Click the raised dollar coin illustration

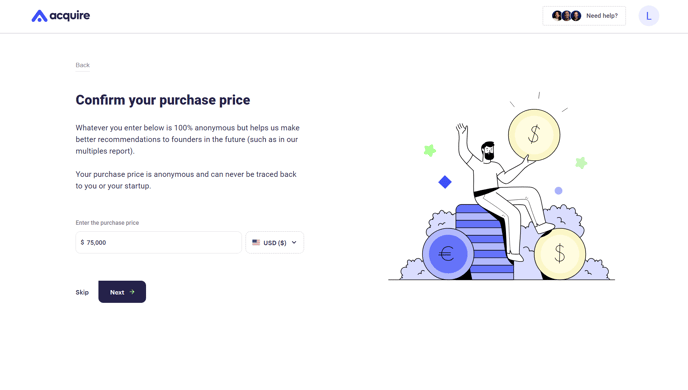point(534,134)
